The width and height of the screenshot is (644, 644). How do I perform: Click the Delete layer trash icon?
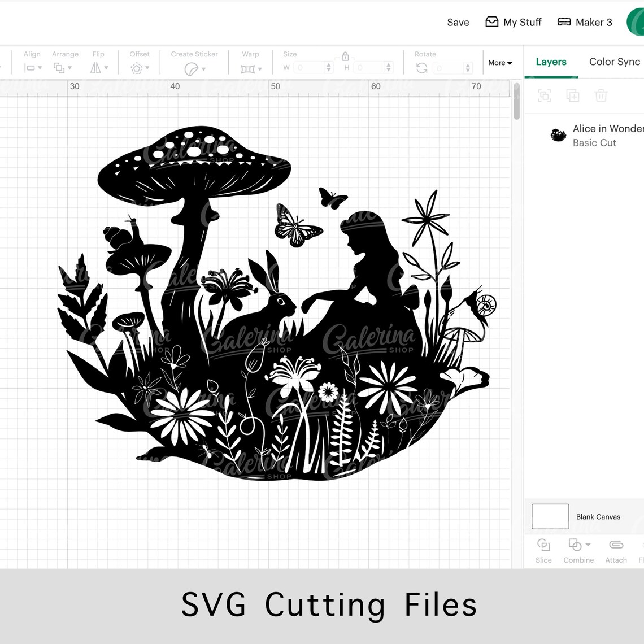click(x=601, y=95)
